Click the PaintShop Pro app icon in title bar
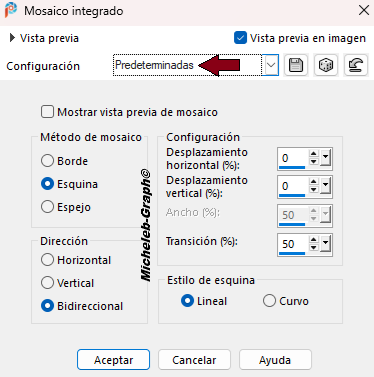Screen dimensions: 374x377 [11, 10]
